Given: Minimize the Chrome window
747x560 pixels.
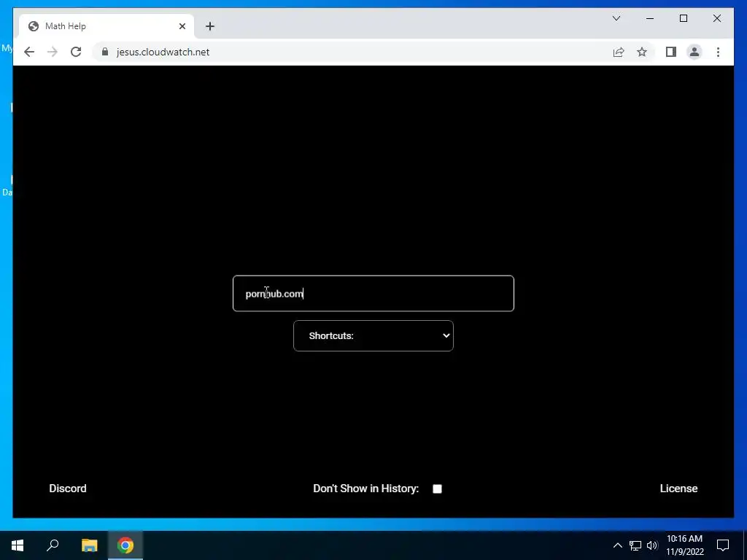Looking at the screenshot, I should point(650,18).
